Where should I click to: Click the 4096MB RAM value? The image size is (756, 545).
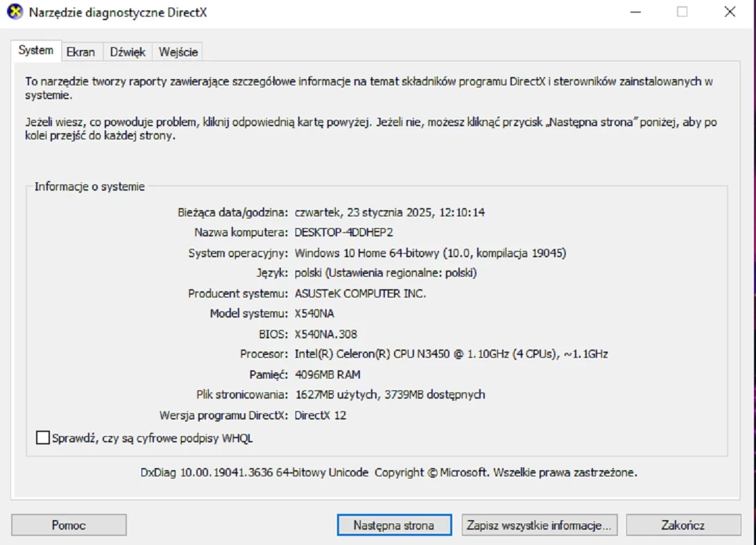tap(327, 374)
